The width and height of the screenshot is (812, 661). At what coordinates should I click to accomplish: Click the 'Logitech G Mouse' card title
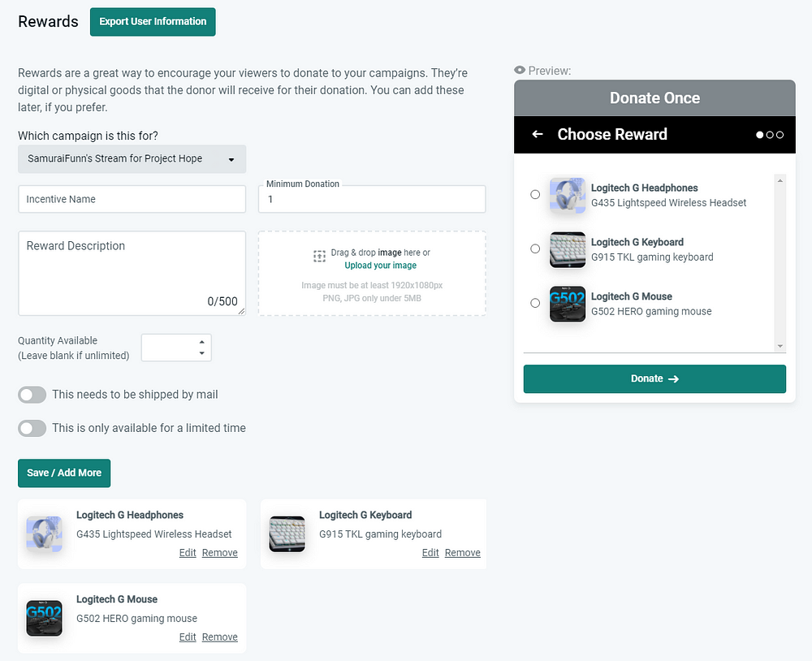[x=117, y=599]
